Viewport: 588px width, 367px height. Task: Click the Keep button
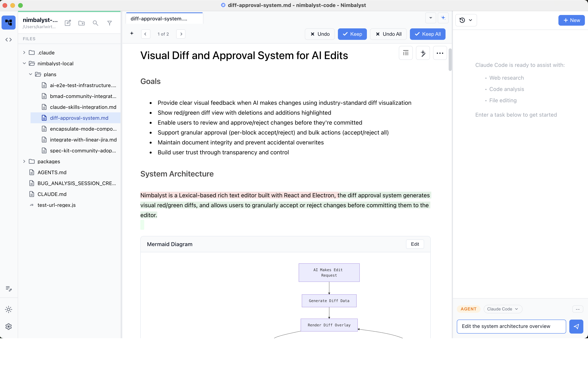tap(352, 34)
